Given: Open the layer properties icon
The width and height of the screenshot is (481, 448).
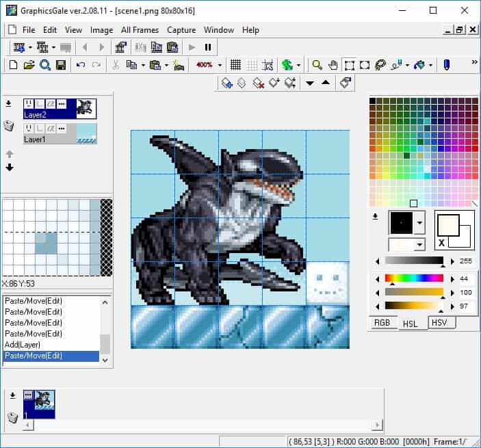Looking at the screenshot, I should pos(346,83).
